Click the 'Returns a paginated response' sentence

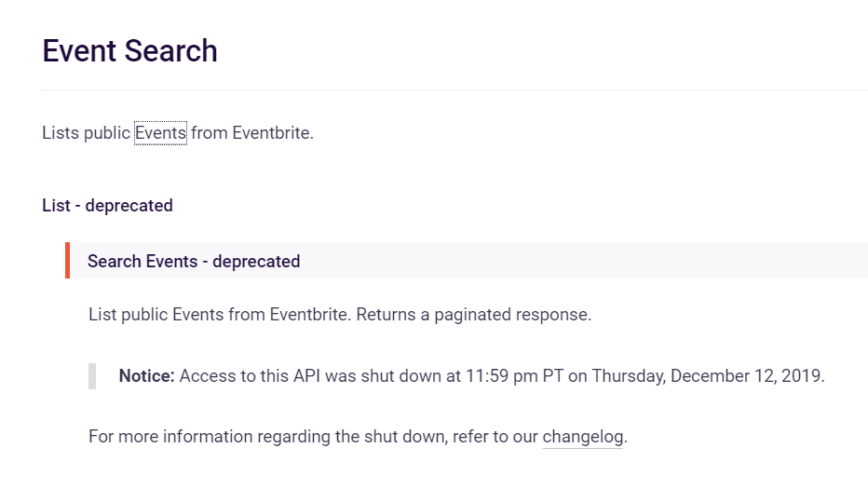(473, 315)
